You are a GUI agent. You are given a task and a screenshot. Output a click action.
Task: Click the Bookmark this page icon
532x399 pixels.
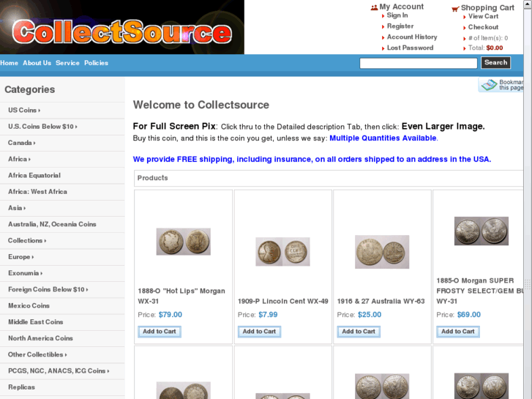click(489, 85)
